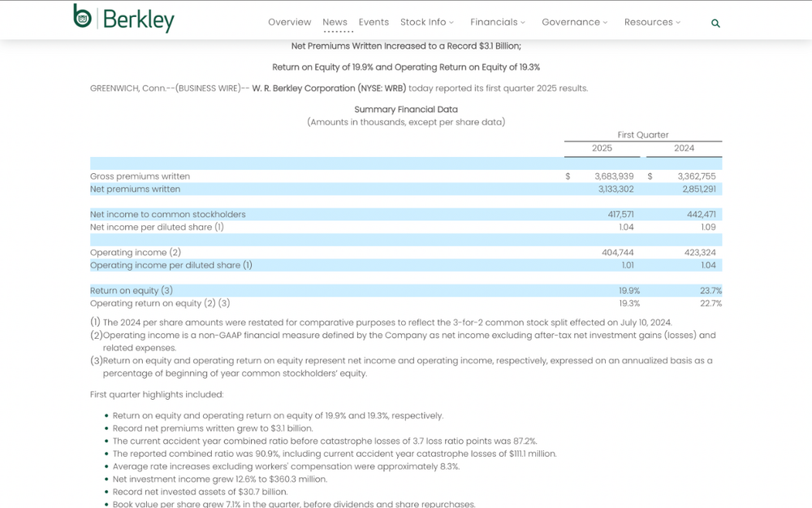Open the Events page
812x508 pixels.
click(374, 22)
